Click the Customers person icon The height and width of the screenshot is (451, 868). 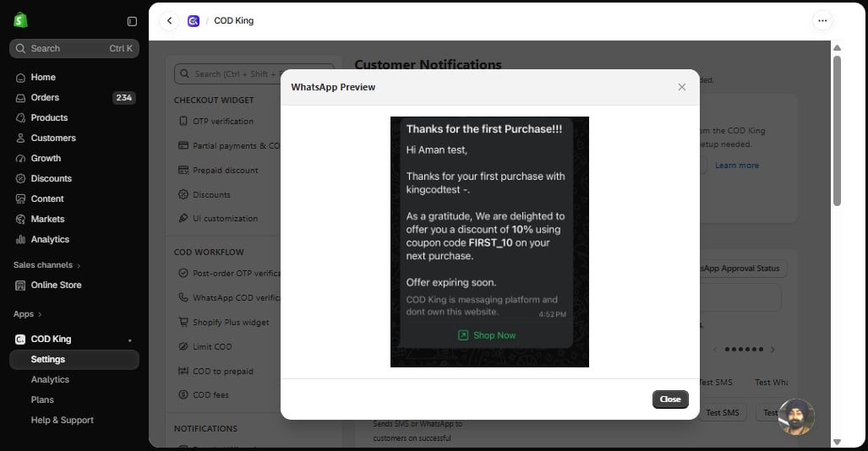click(x=20, y=139)
